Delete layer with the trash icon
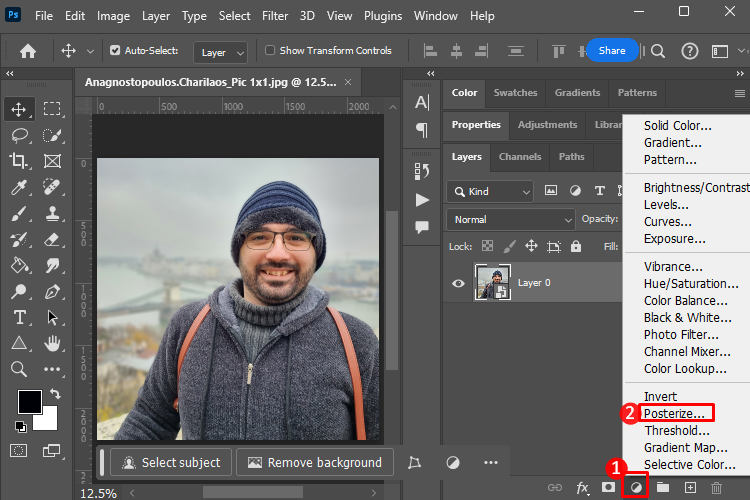Viewport: 750px width, 500px height. (716, 488)
